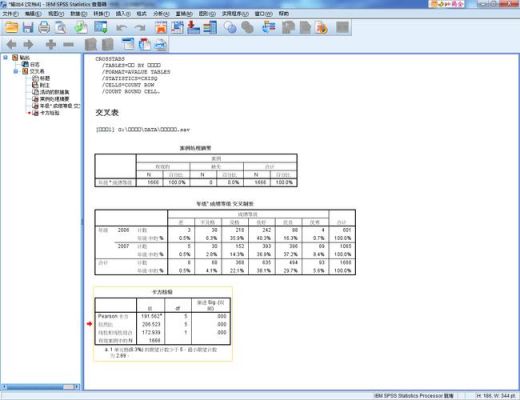The width and height of the screenshot is (520, 400).
Task: Collapse the 交叉表 node in the outline
Action: point(16,71)
